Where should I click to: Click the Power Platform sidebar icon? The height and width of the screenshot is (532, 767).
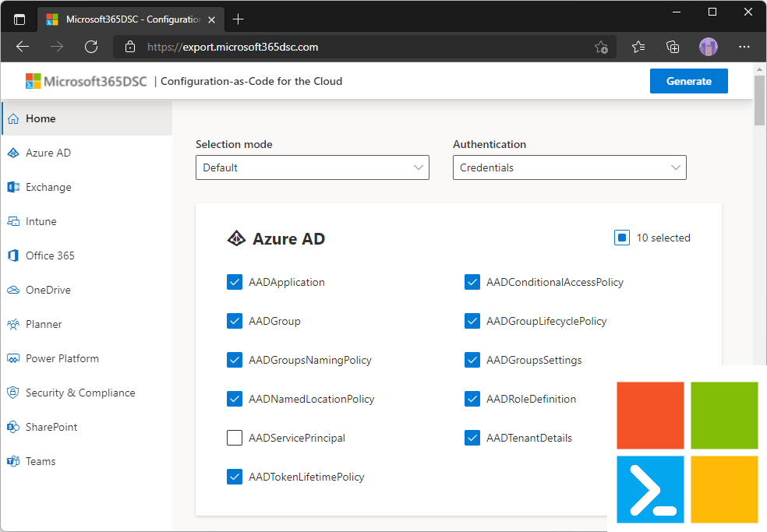click(x=13, y=358)
